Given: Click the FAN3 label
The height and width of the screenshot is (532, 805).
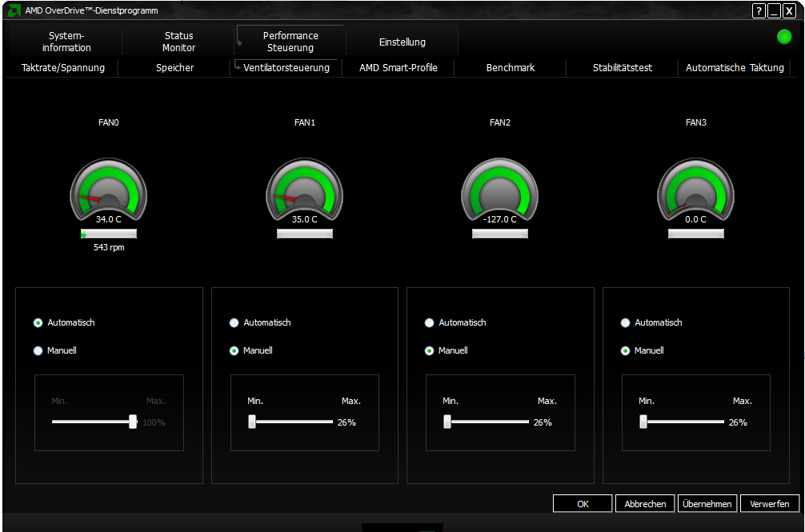Looking at the screenshot, I should pos(695,122).
